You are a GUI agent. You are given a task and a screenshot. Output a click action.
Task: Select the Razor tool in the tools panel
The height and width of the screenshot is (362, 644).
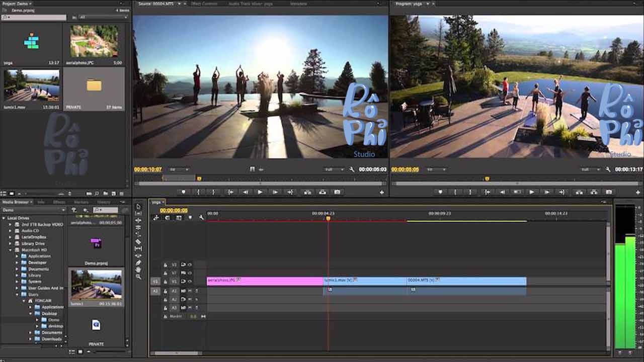[138, 242]
